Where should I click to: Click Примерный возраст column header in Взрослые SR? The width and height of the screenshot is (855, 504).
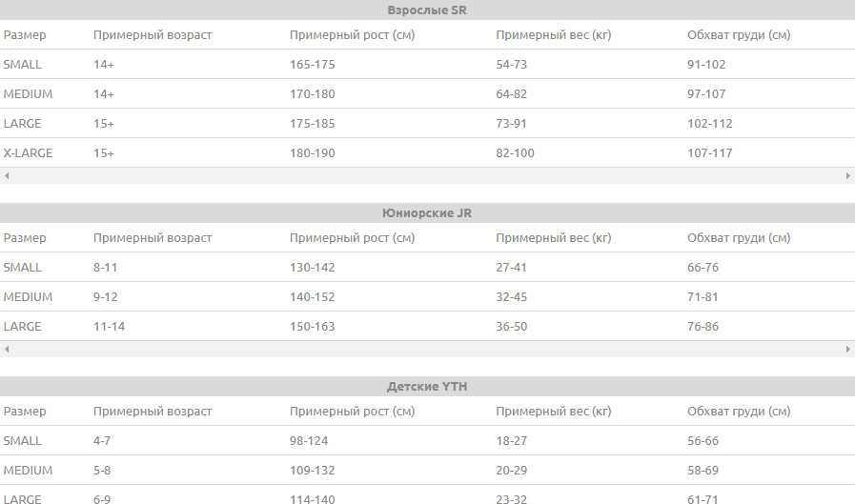pyautogui.click(x=153, y=35)
